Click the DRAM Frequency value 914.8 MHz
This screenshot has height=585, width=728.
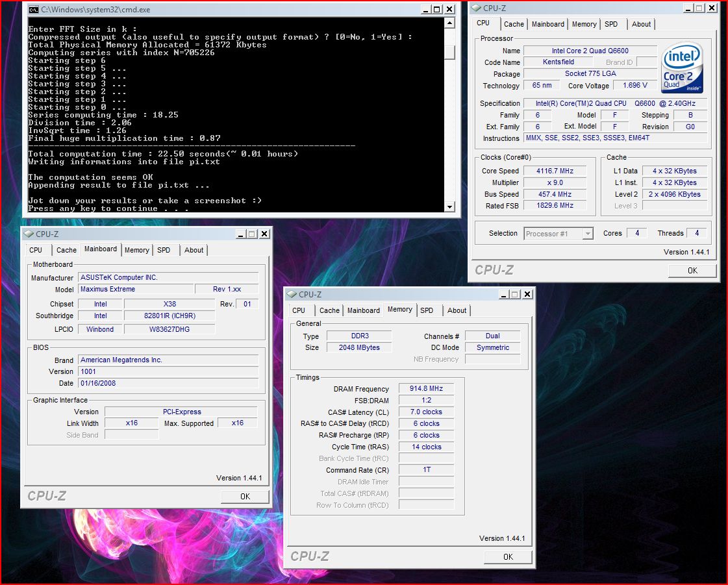tap(426, 389)
